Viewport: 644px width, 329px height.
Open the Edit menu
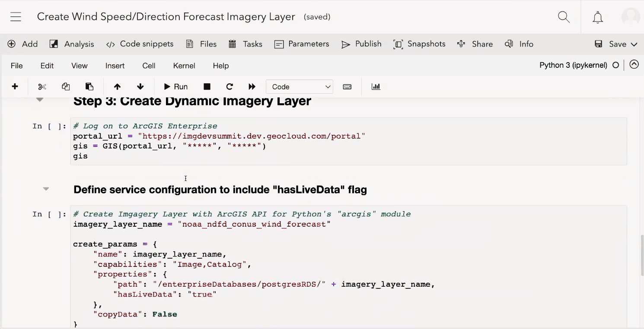[x=47, y=66]
